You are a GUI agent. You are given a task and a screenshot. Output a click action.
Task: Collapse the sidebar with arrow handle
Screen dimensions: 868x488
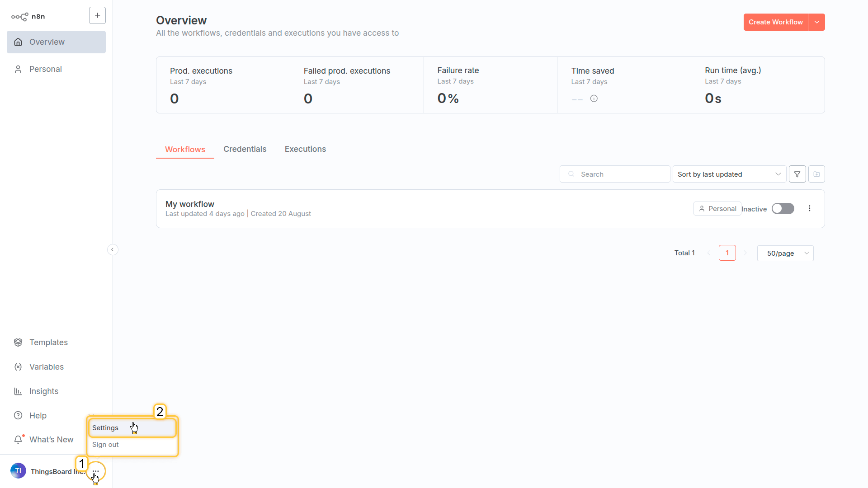coord(113,249)
